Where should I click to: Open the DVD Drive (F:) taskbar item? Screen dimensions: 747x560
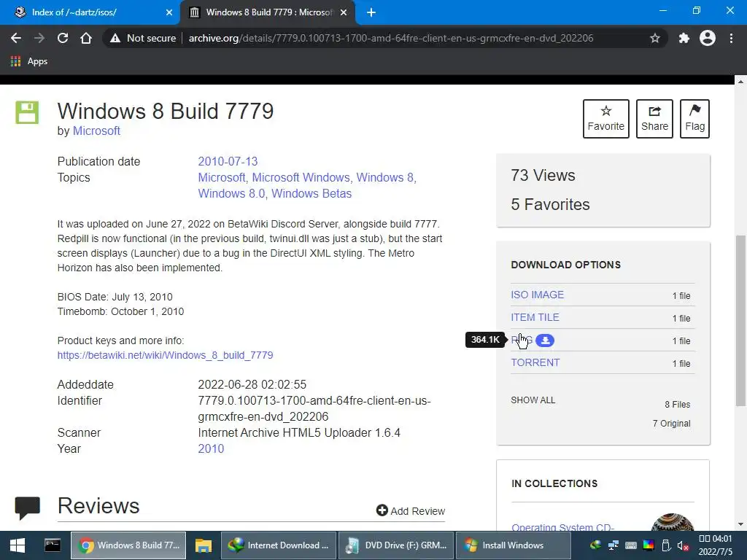(396, 545)
